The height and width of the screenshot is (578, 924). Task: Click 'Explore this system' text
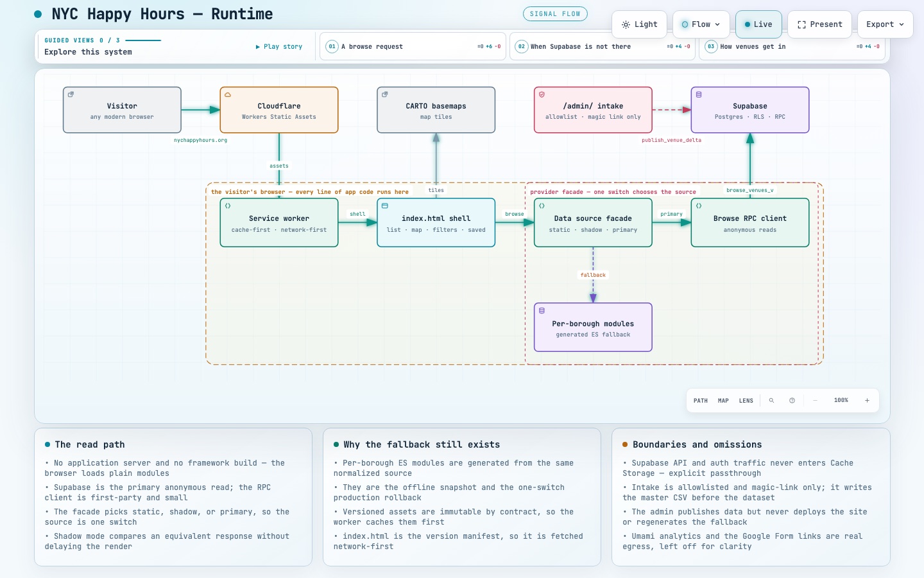click(88, 52)
